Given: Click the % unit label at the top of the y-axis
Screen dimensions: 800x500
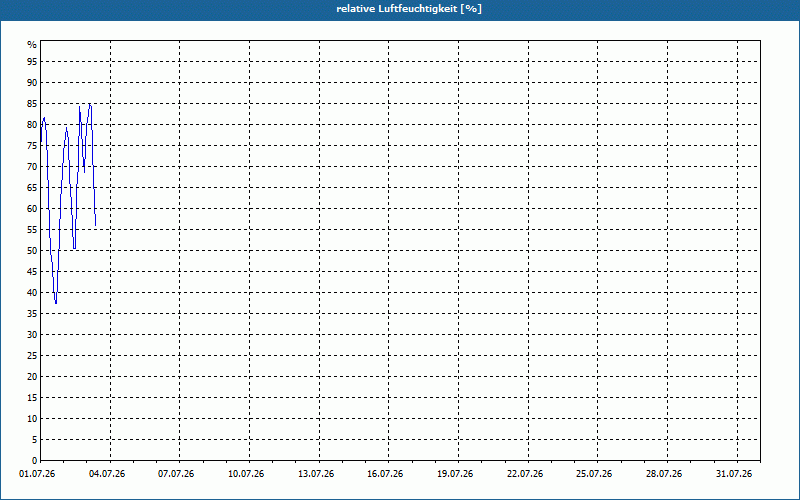Looking at the screenshot, I should (32, 45).
